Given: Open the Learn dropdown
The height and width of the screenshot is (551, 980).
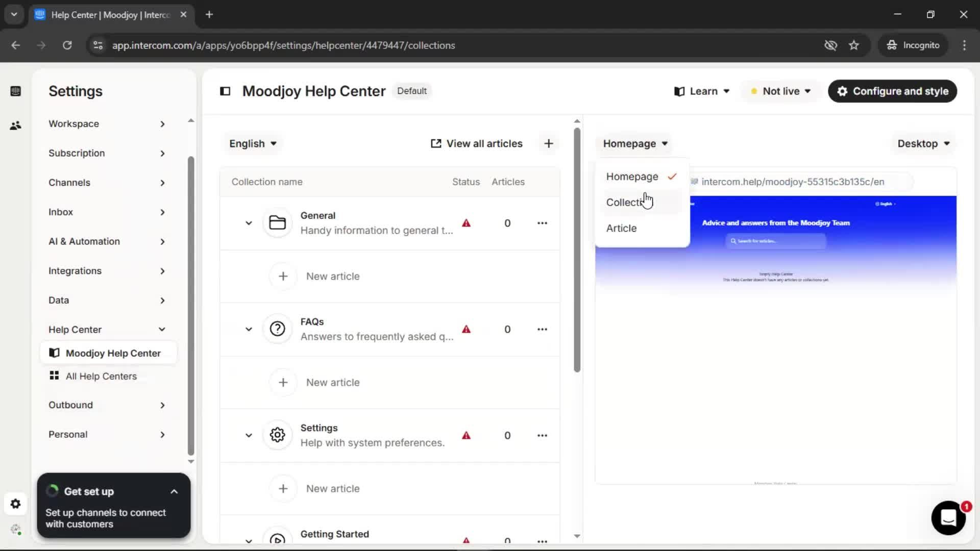Looking at the screenshot, I should [702, 91].
